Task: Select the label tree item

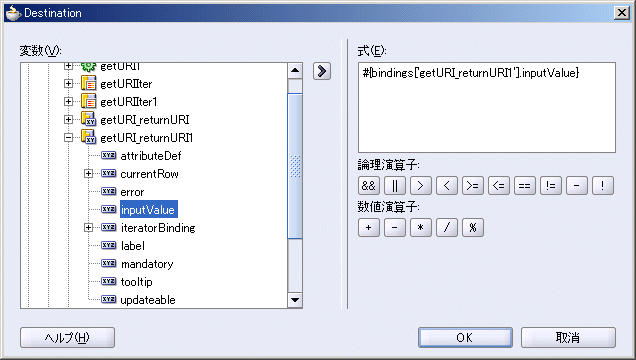Action: pyautogui.click(x=133, y=246)
